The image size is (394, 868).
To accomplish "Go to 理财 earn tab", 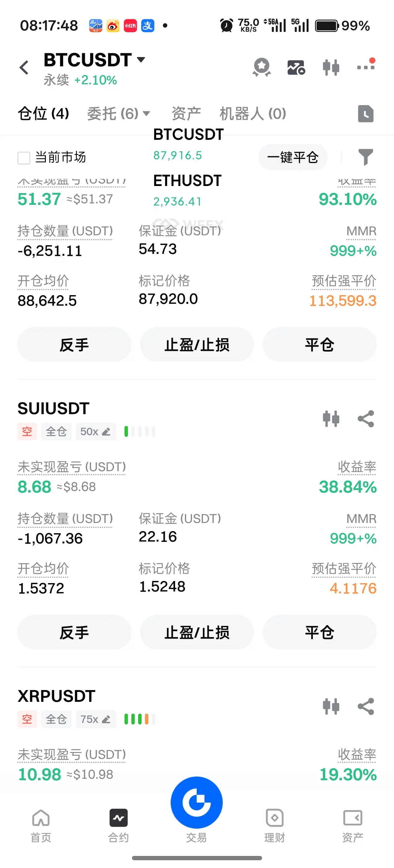I will point(275,826).
